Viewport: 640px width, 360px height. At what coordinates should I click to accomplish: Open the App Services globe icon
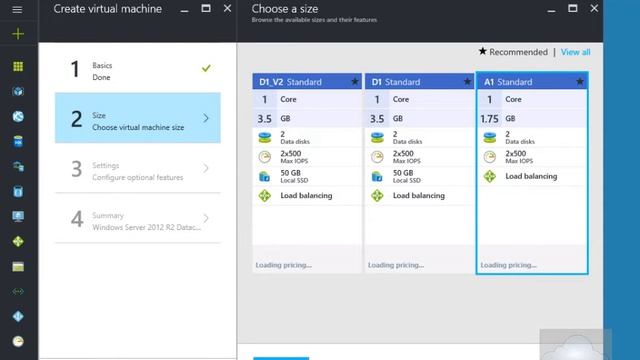18,116
